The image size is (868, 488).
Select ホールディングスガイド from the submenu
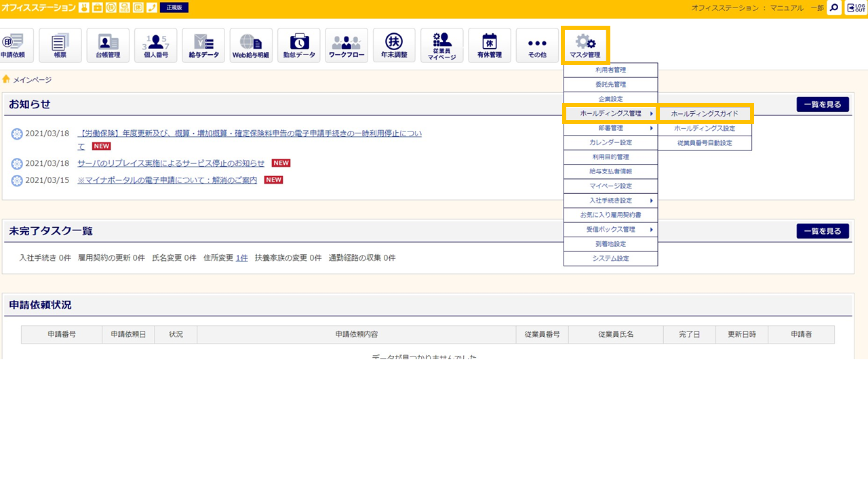tap(705, 114)
